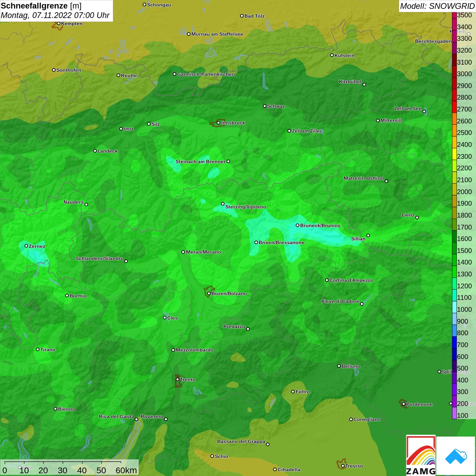The width and height of the screenshot is (476, 476).
Task: Click the yellow legend band above 2300
Action: [454, 154]
